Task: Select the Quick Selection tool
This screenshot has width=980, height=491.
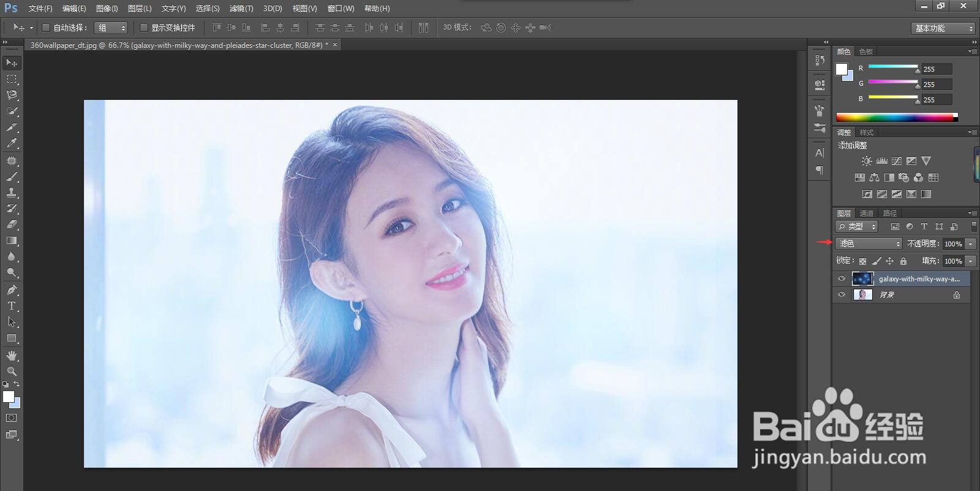Action: pos(12,112)
